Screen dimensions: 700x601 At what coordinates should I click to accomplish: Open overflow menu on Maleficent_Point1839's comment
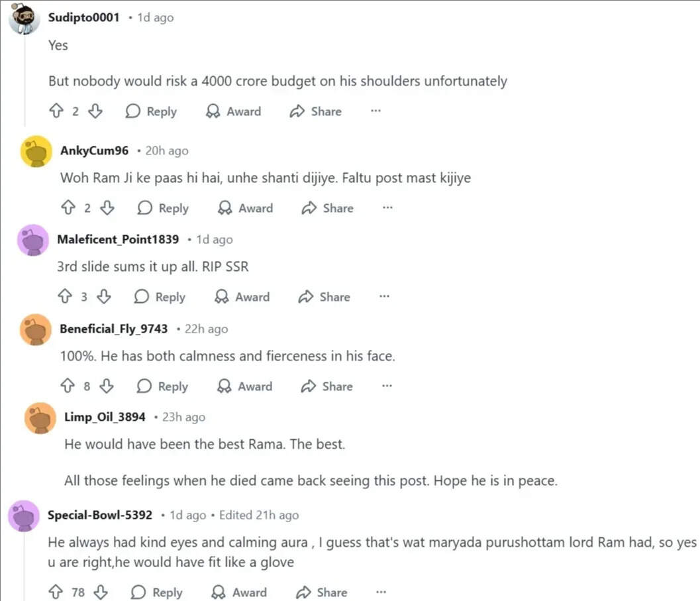point(384,297)
